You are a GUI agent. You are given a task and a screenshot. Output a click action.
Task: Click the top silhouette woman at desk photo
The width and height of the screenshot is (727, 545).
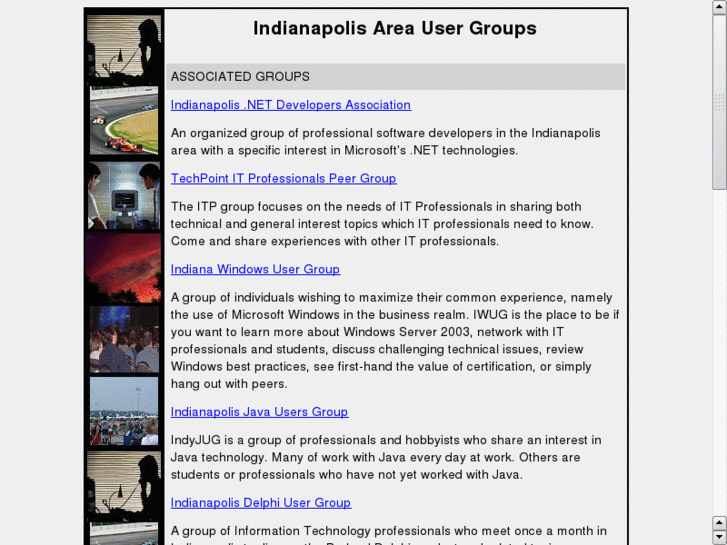(x=124, y=50)
